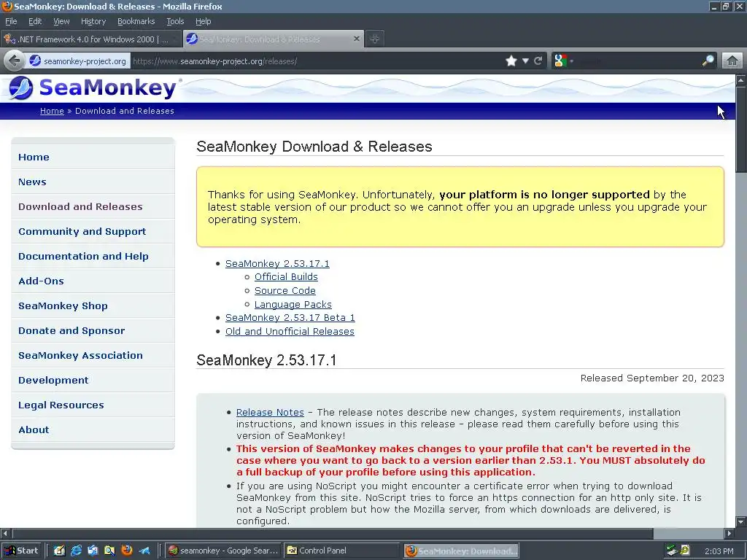Close the SeaMonkey Download & Releases tab
This screenshot has height=560, width=747.
(356, 39)
